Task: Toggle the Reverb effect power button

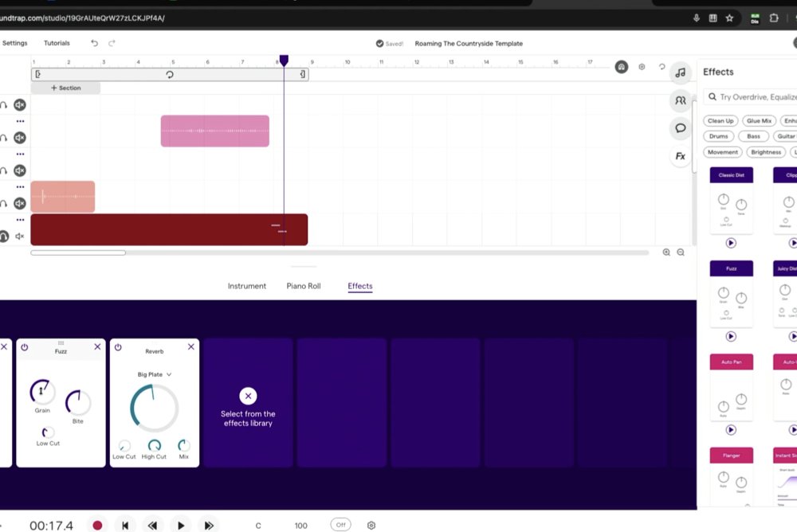Action: point(118,347)
